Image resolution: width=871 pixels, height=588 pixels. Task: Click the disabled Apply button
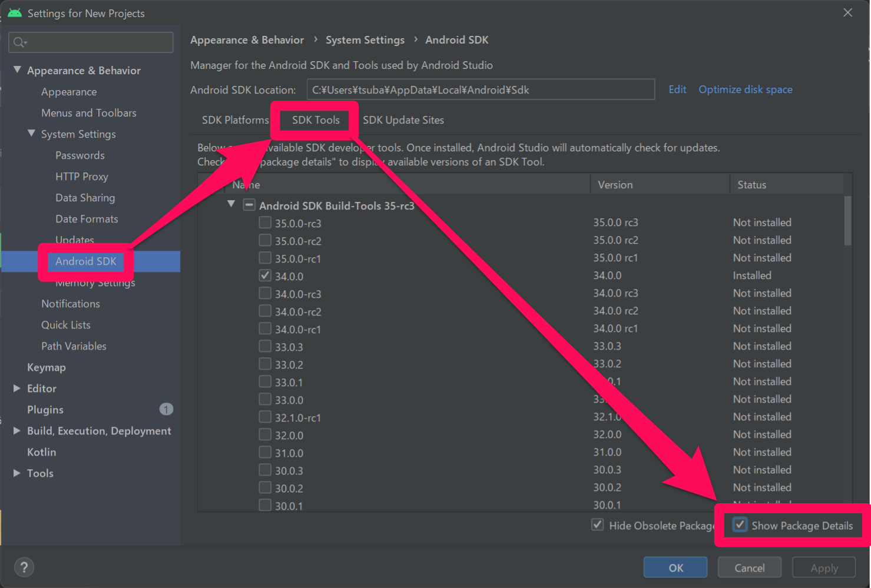point(824,568)
